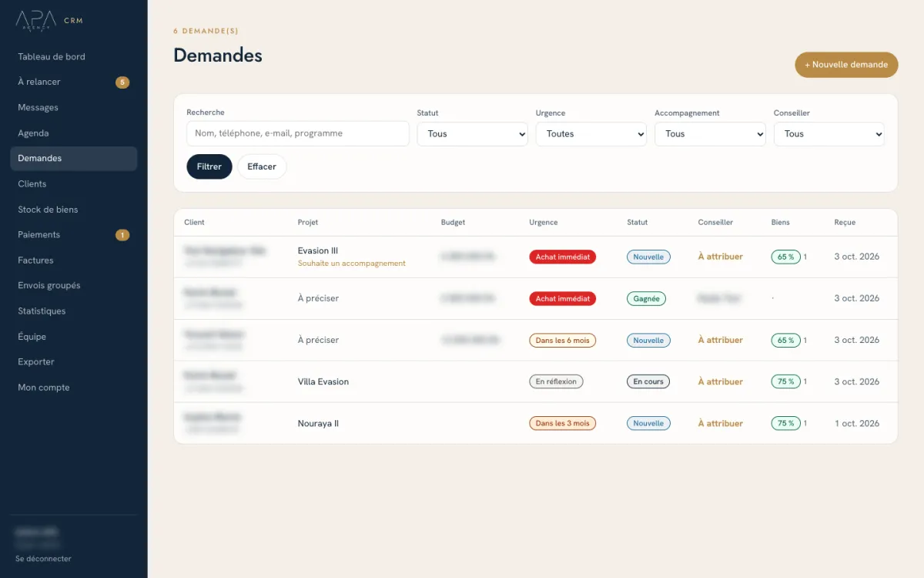Viewport: 924px width, 578px height.
Task: Click the Statut column header
Action: point(638,222)
